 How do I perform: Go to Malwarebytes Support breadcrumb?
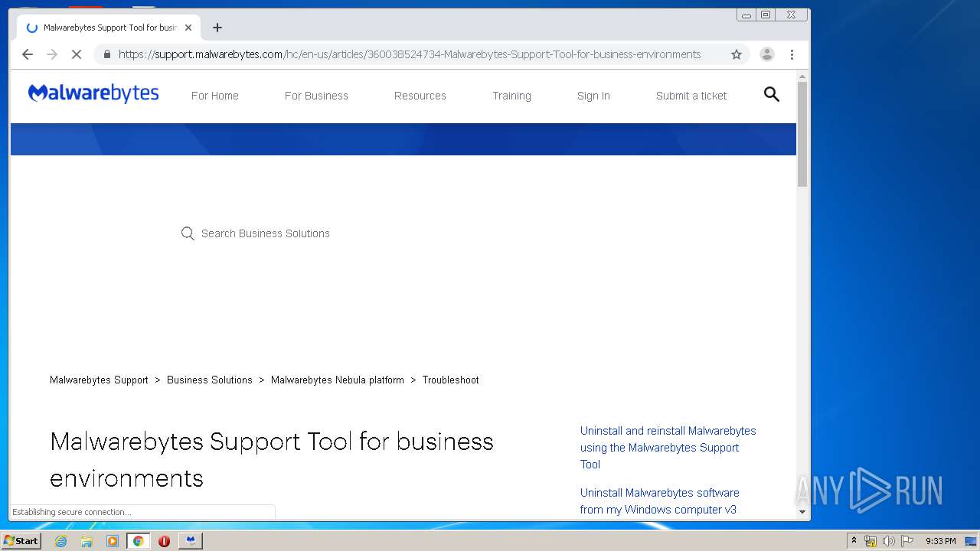point(99,380)
